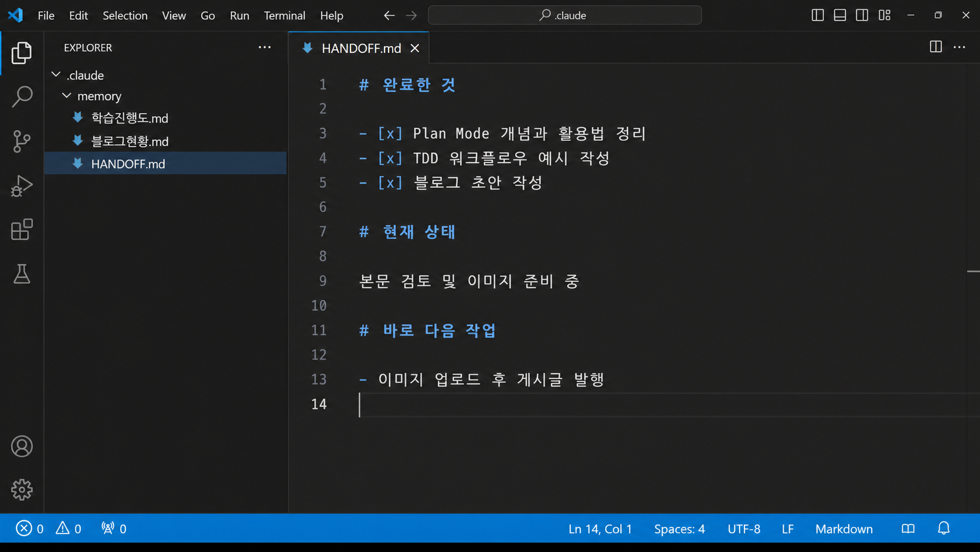Screen dimensions: 980x552
Task: Open the Extensions view icon
Action: [22, 230]
